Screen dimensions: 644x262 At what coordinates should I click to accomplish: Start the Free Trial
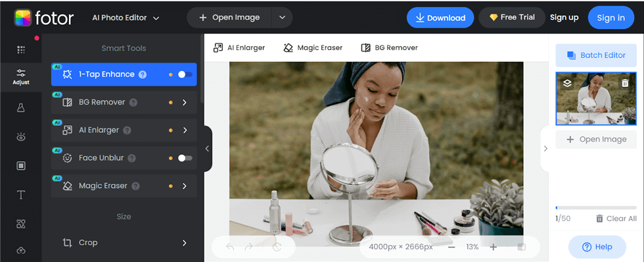point(512,18)
